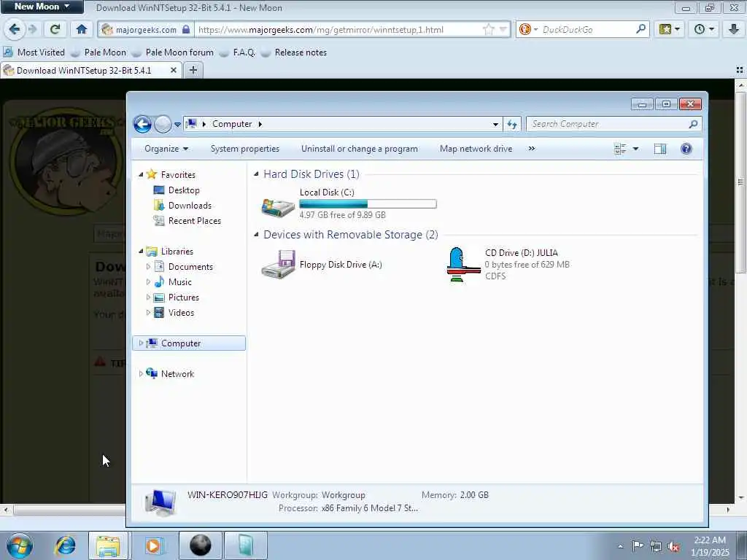The image size is (747, 560).
Task: Click the muted volume tray icon
Action: coord(673,546)
